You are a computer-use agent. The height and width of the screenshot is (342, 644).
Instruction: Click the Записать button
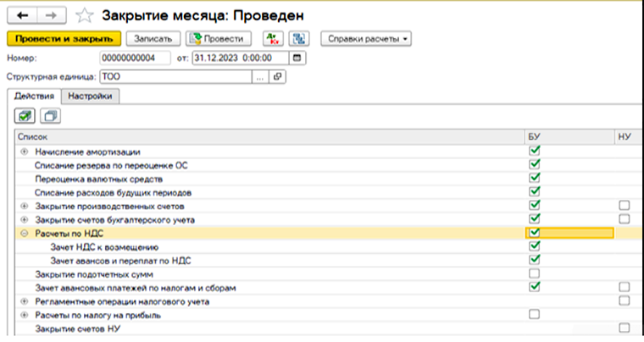153,39
